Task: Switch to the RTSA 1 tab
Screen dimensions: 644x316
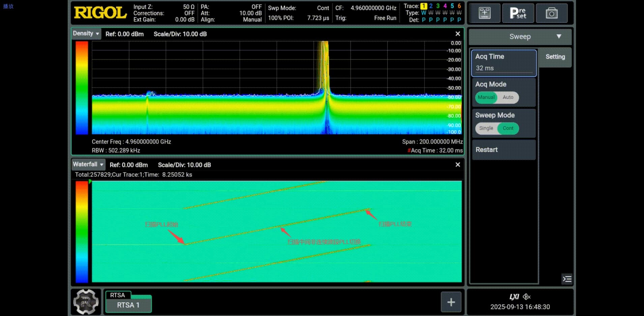Action: coord(128,305)
